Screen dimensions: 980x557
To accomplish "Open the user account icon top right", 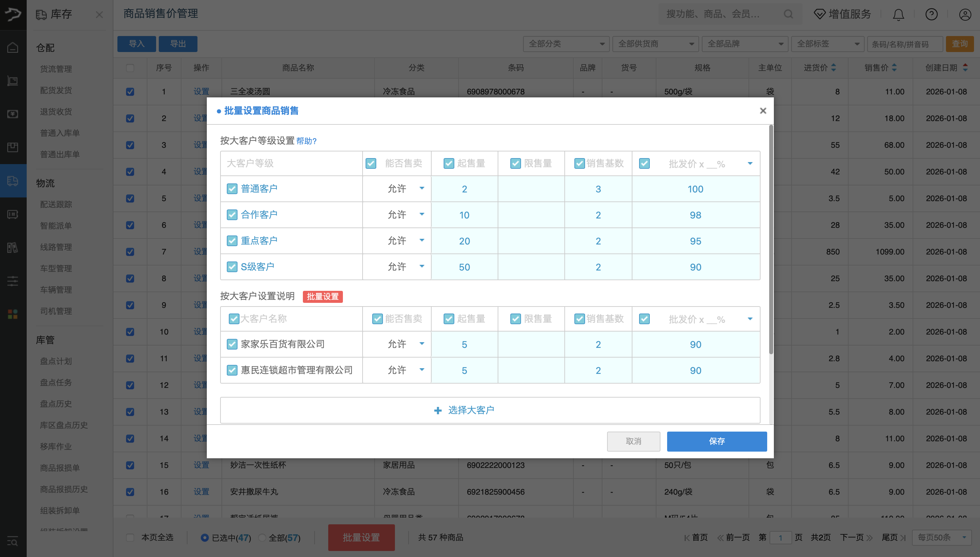I will click(965, 14).
